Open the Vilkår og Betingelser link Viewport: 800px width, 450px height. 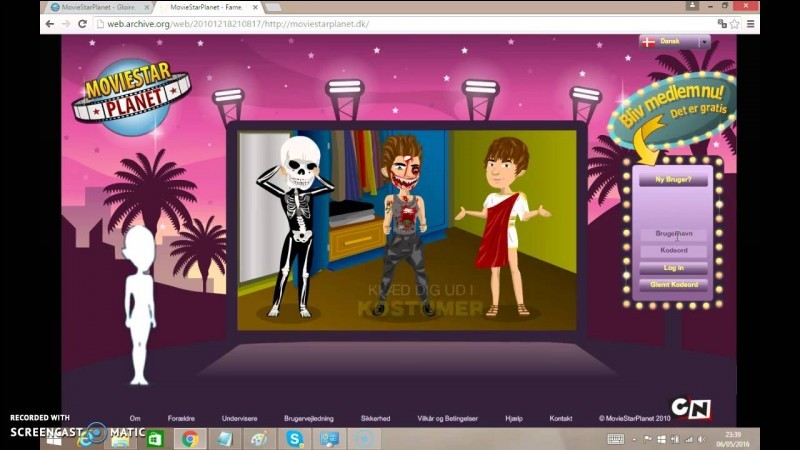447,418
